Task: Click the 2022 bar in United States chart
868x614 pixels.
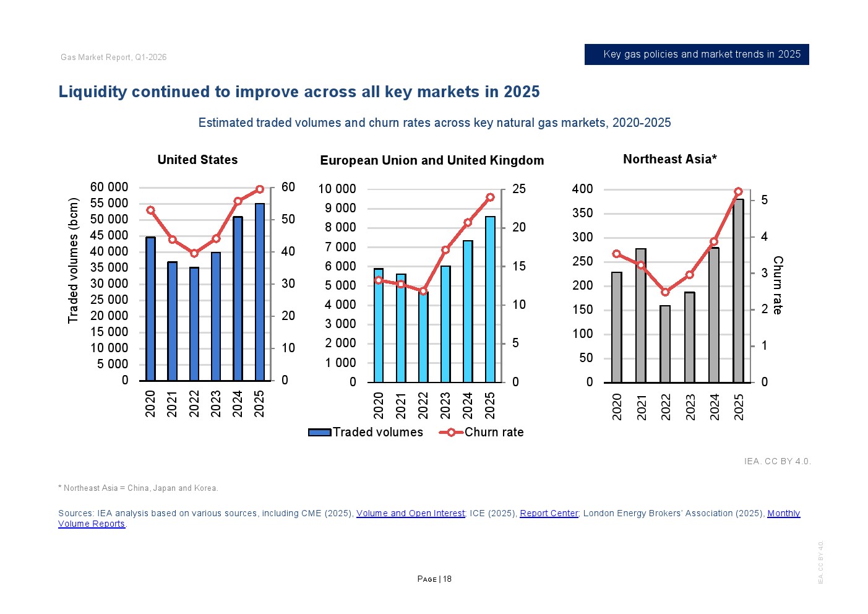Action: (194, 324)
